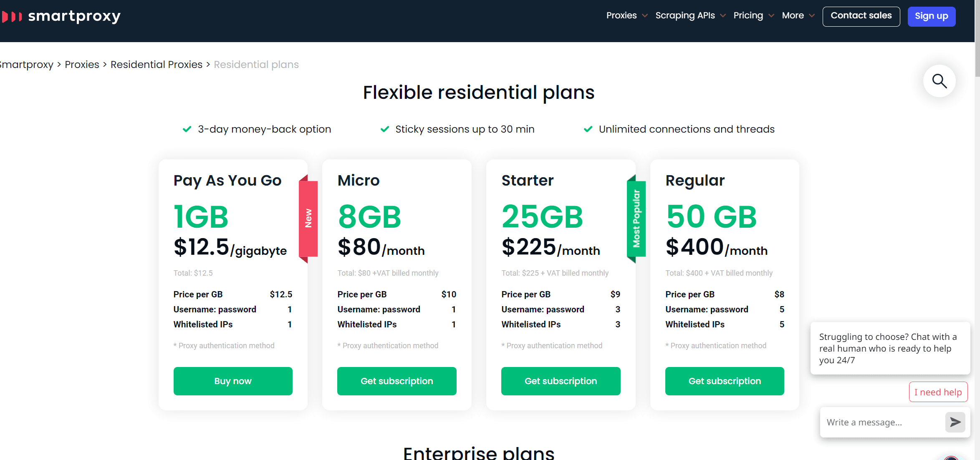Click checkmark beside 3-day money-back option
The height and width of the screenshot is (460, 980).
(x=187, y=129)
